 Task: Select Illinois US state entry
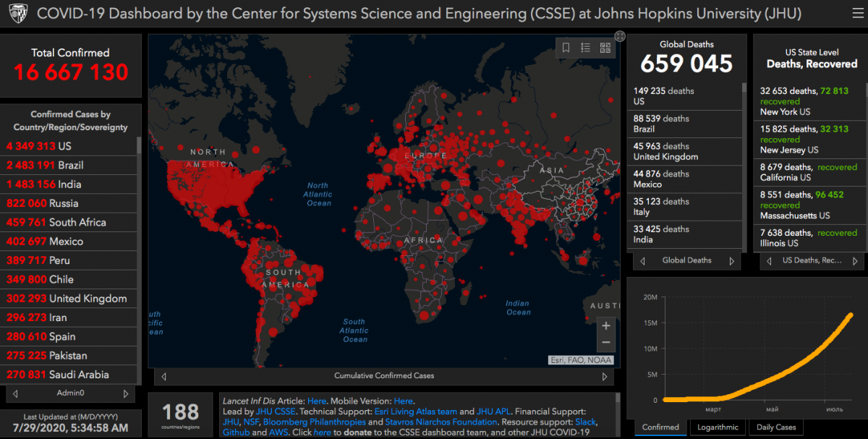point(810,238)
